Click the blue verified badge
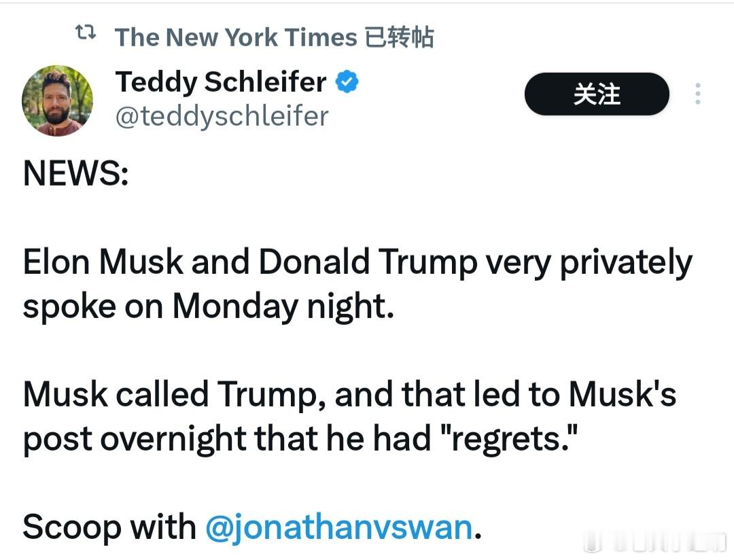734x560 pixels. click(347, 82)
